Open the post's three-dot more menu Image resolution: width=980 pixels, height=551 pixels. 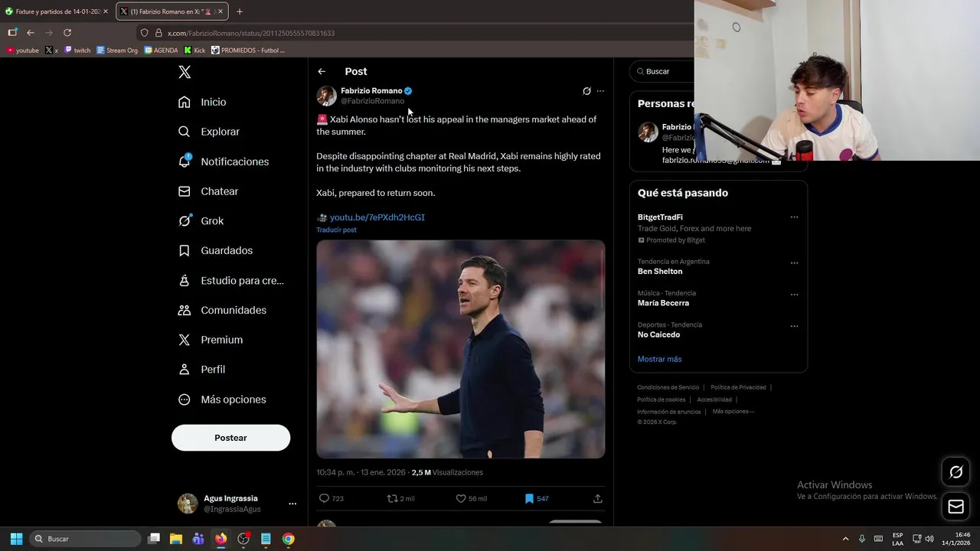[x=600, y=91]
